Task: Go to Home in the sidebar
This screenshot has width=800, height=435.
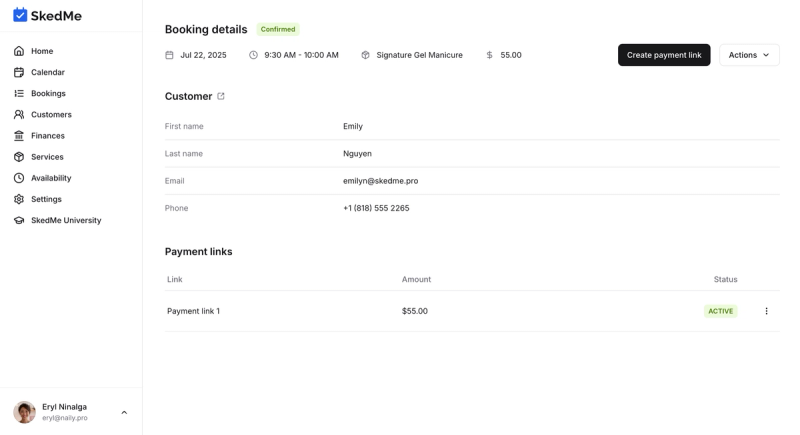Action: coord(42,51)
